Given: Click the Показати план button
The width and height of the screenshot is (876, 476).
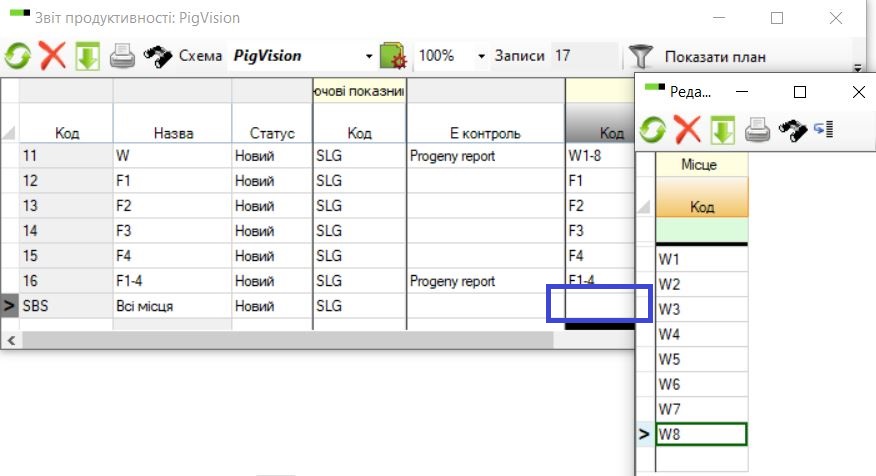Looking at the screenshot, I should click(x=715, y=57).
